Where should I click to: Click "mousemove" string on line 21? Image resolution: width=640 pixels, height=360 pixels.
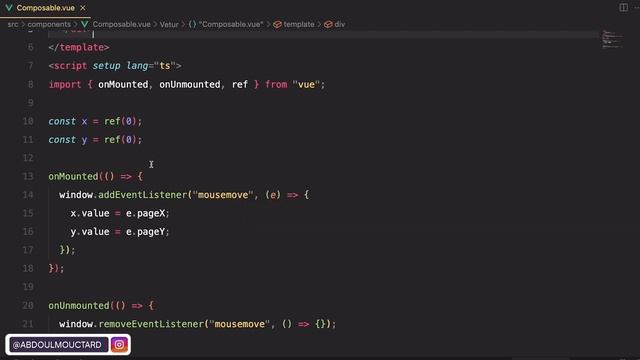pos(240,324)
